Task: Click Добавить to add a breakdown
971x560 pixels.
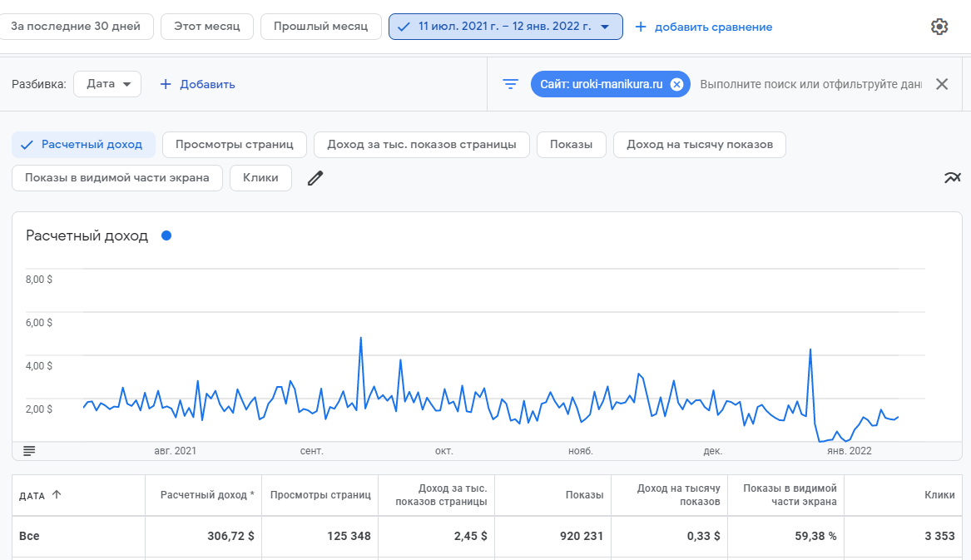Action: [x=197, y=84]
